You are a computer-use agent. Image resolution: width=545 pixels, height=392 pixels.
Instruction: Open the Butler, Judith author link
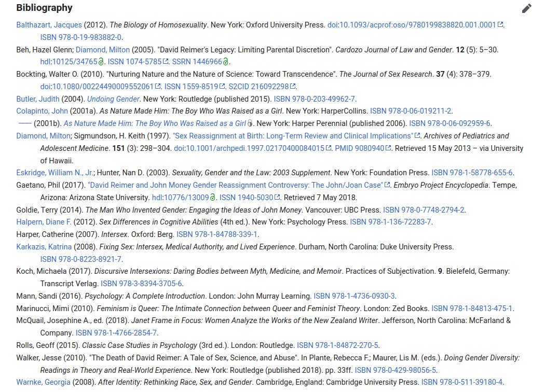(x=38, y=99)
